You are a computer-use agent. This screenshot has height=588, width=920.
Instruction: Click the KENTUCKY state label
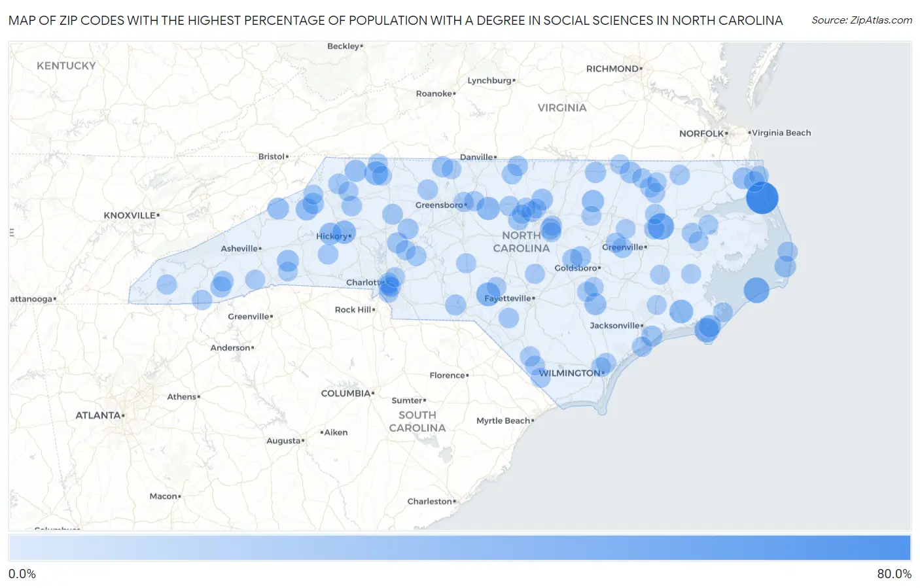[66, 65]
